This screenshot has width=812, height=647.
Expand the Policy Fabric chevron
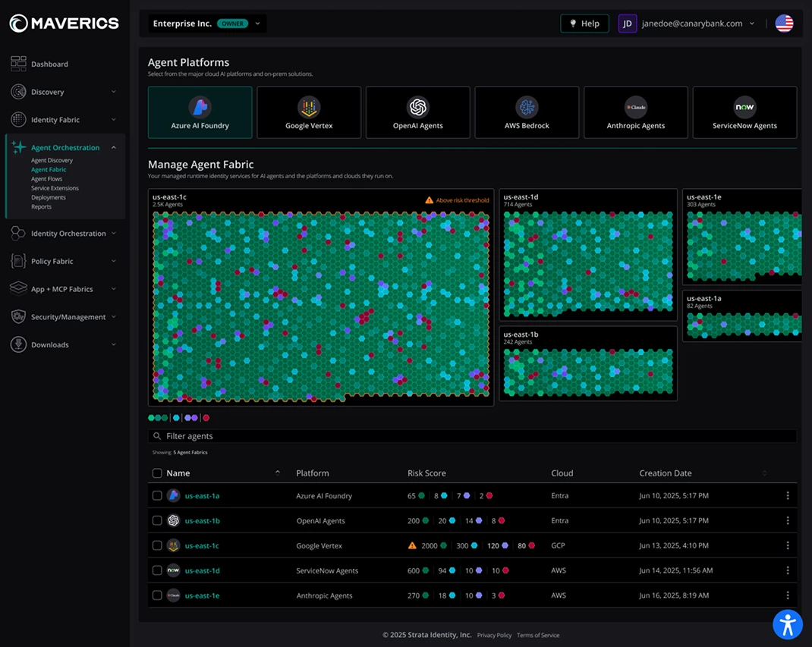coord(113,261)
